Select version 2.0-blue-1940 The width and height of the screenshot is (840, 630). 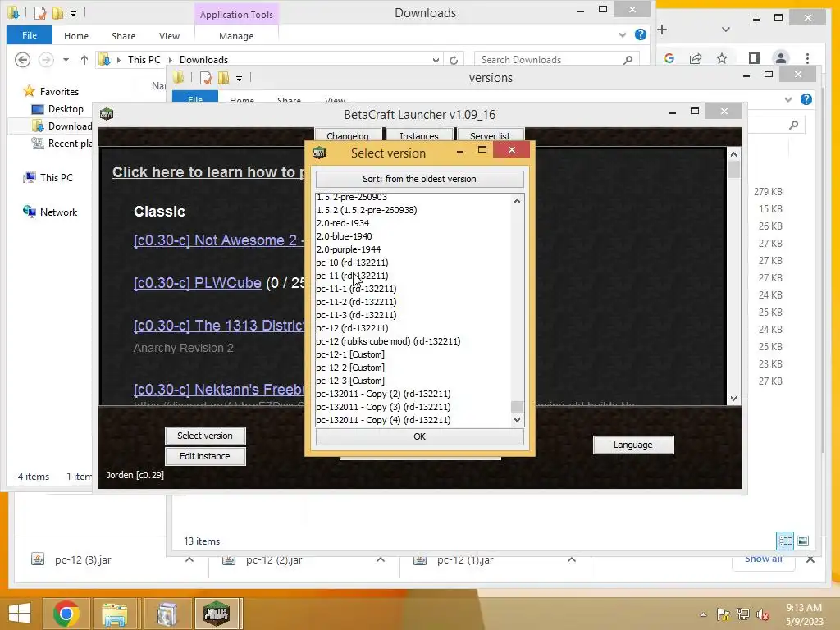(344, 236)
